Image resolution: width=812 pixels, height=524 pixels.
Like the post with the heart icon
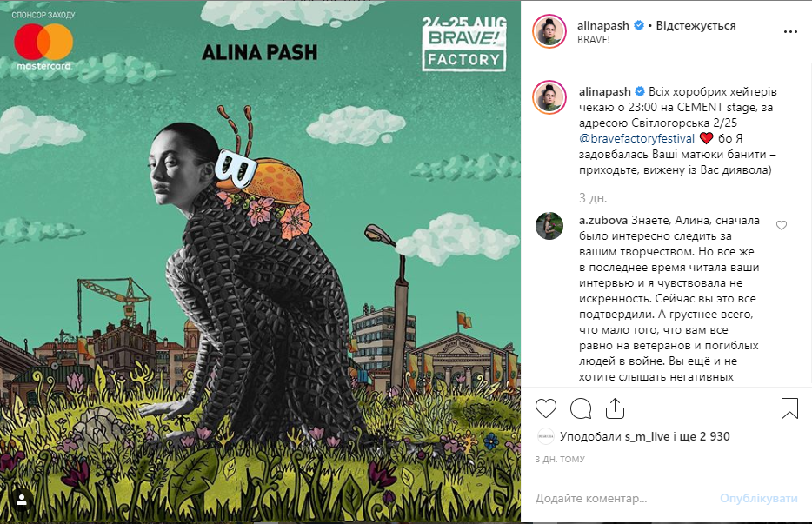point(546,408)
